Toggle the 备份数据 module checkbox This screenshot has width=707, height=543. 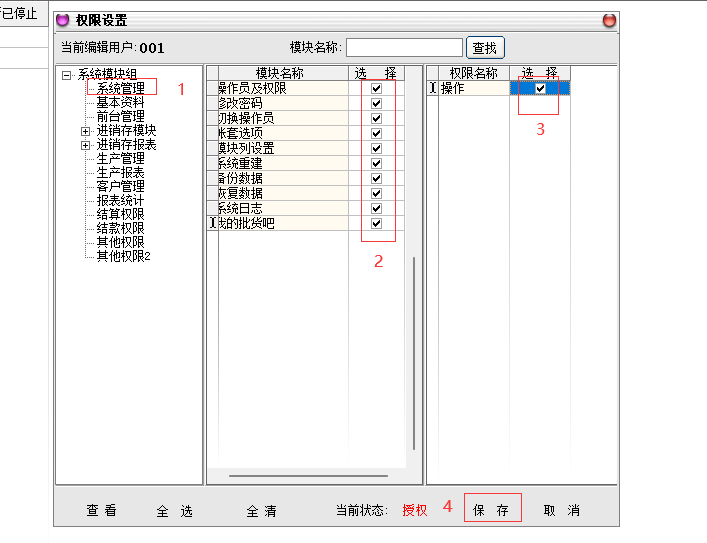(377, 178)
